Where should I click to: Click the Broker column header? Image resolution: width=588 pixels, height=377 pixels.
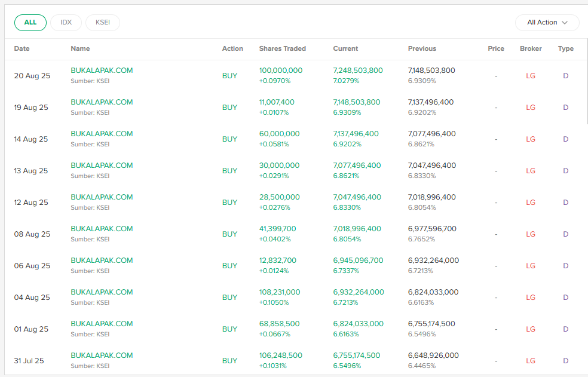[531, 48]
